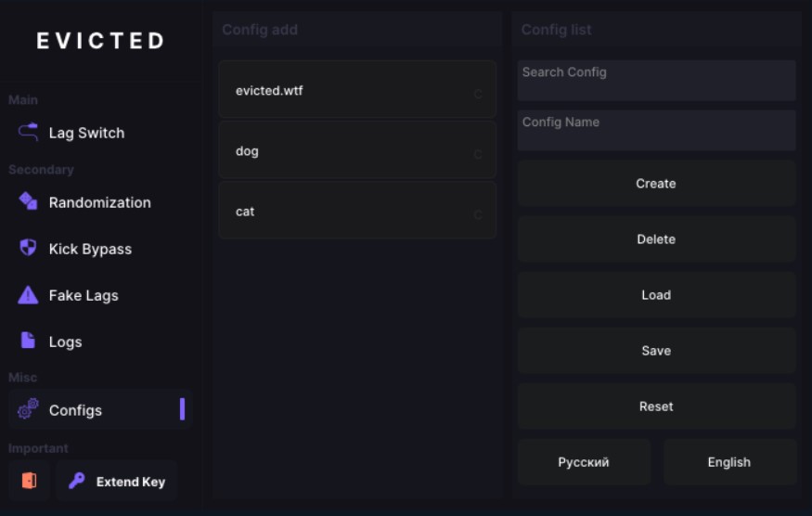
Task: Click the Configs gears icon
Action: tap(28, 408)
